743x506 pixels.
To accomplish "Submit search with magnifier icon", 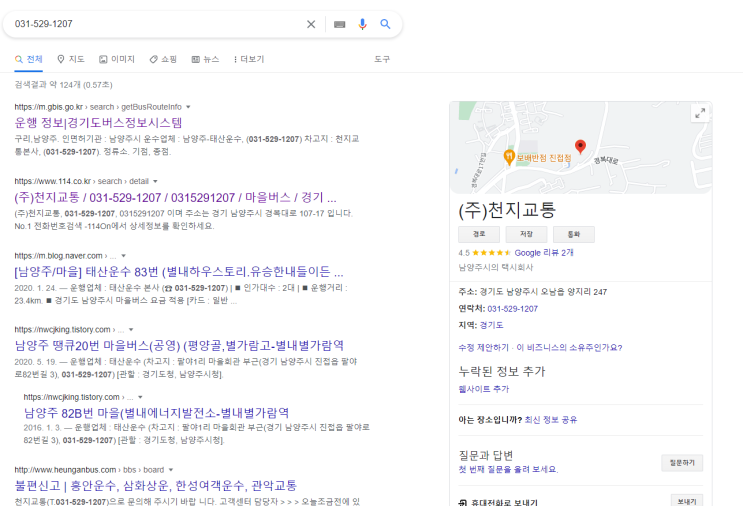I will coord(385,24).
